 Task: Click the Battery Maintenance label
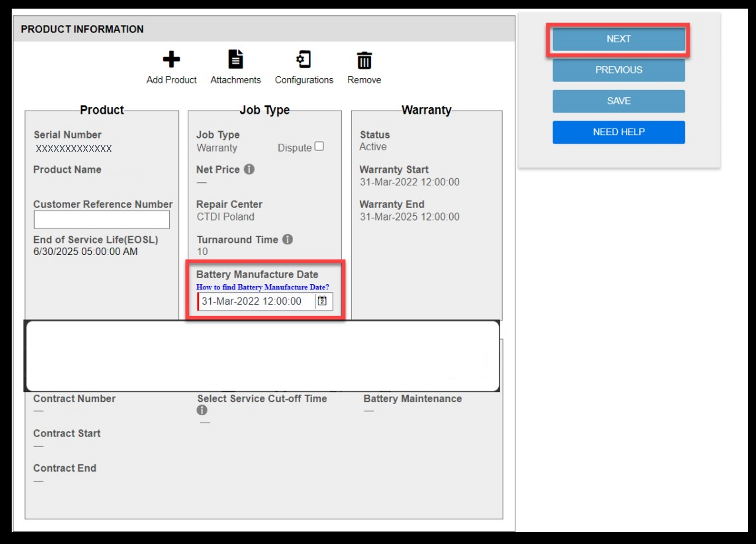click(x=413, y=398)
